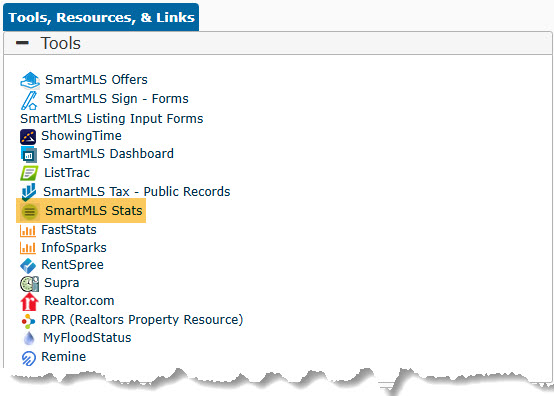Click the green ListTrac icon
The image size is (554, 396).
tap(29, 173)
